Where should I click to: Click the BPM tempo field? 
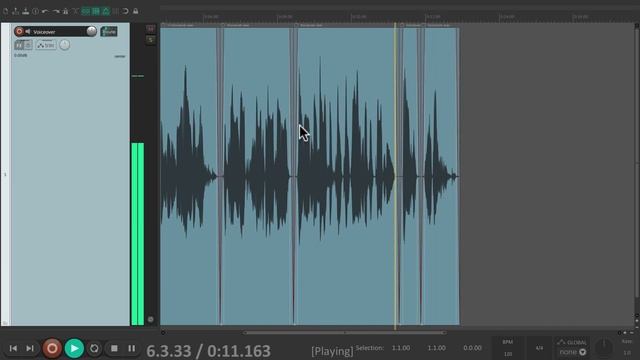[508, 348]
